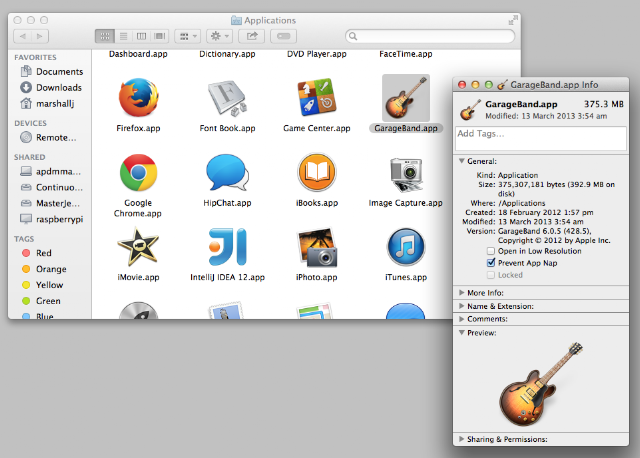Click the /Applications path value
Image resolution: width=640 pixels, height=458 pixels.
[x=522, y=203]
